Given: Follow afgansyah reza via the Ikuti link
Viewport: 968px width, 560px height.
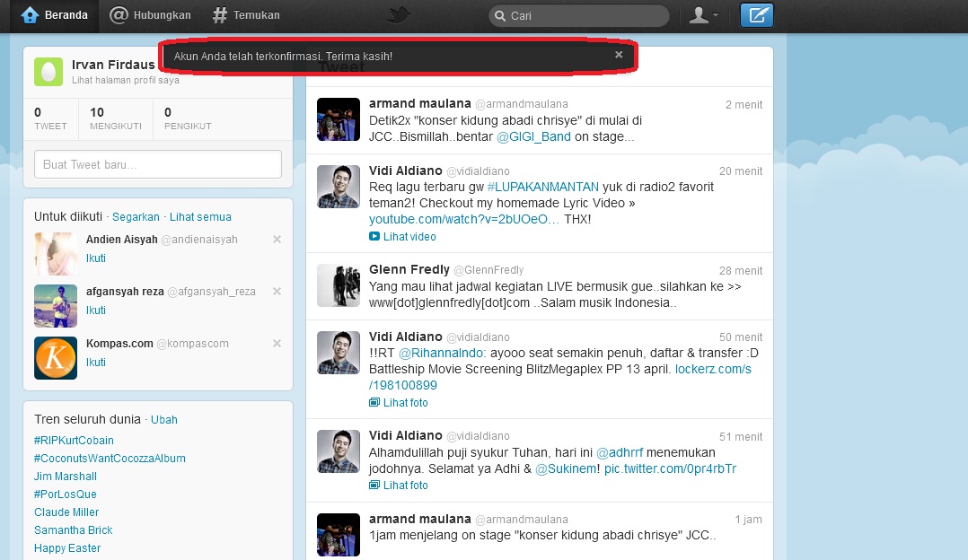Looking at the screenshot, I should 95,310.
